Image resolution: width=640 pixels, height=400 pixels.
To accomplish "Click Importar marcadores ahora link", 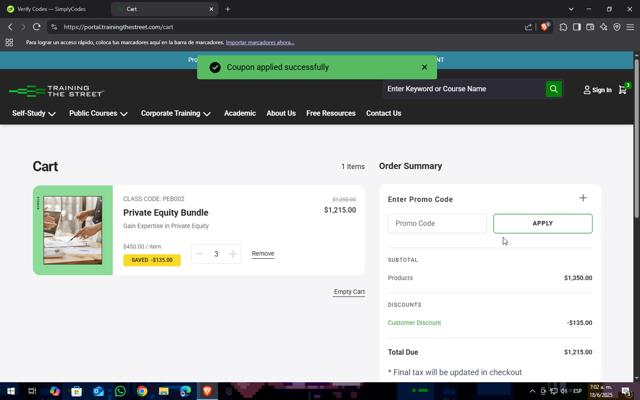I will click(x=260, y=42).
